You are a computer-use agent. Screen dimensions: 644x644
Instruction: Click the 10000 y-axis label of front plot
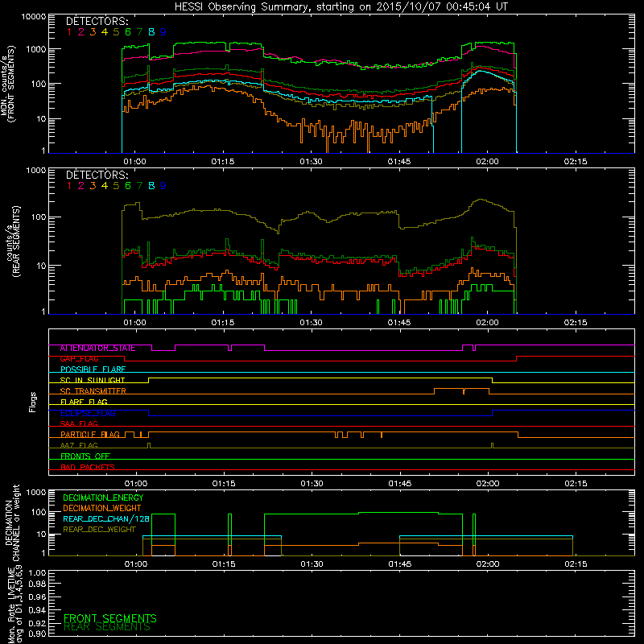[x=34, y=17]
